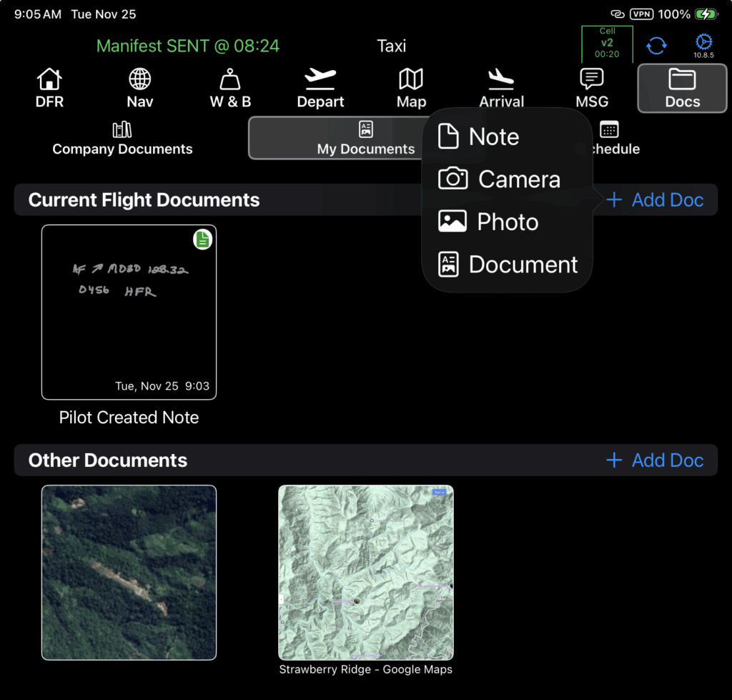Tap Add Doc for Current Flight Documents
This screenshot has height=700, width=732.
[x=655, y=200]
